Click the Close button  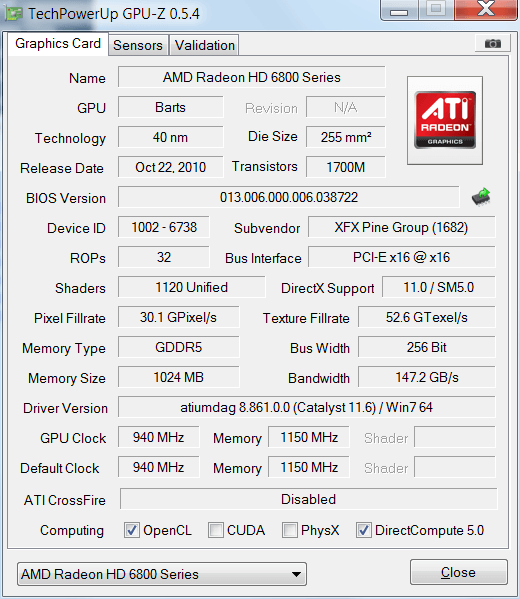pos(458,572)
